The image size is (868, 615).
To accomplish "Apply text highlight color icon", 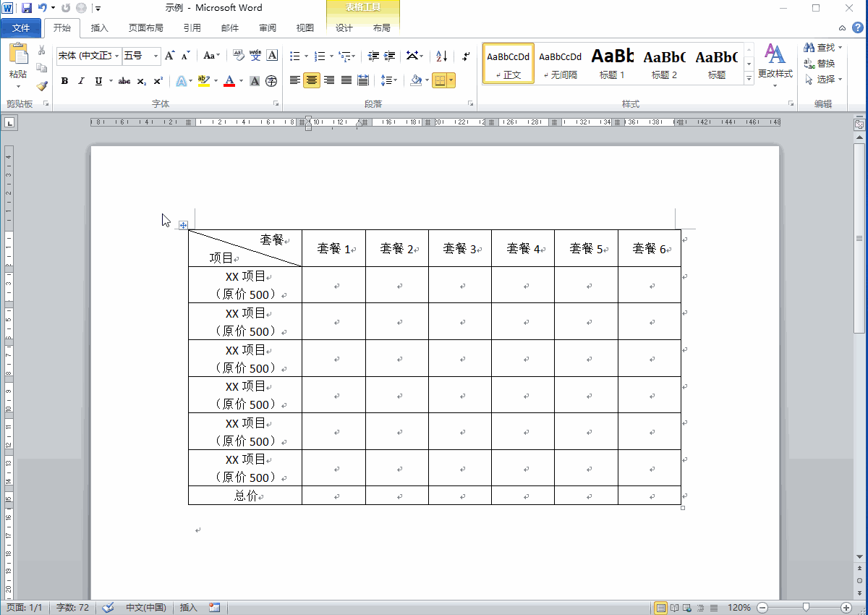I will point(203,81).
